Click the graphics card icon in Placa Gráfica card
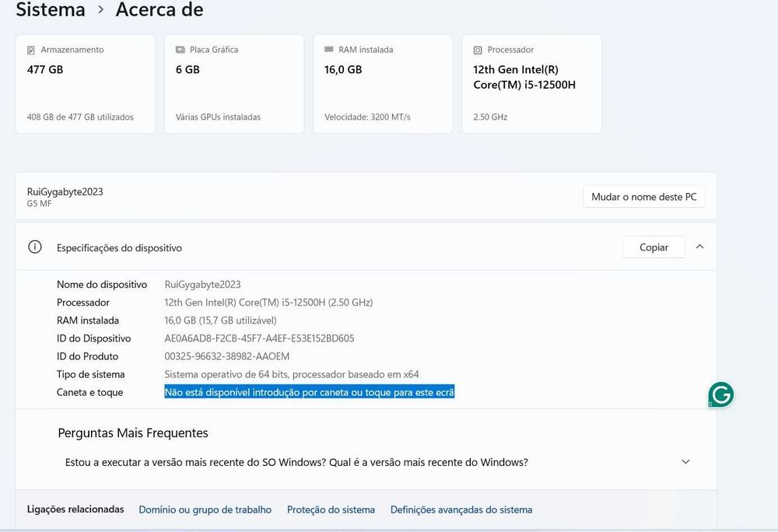 pyautogui.click(x=180, y=50)
